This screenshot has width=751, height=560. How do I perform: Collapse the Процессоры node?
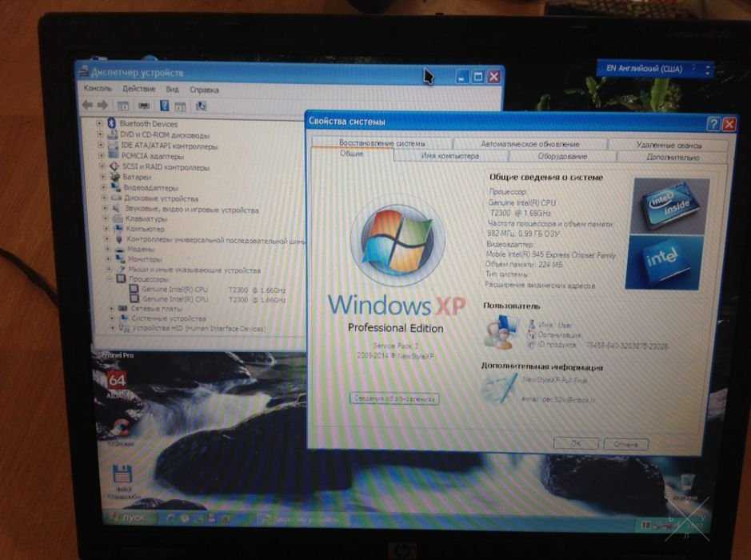pos(110,278)
